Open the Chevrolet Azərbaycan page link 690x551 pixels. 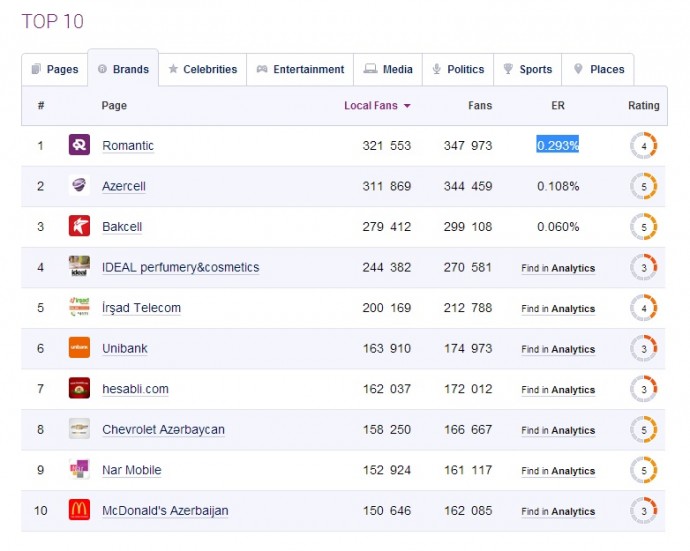(163, 430)
